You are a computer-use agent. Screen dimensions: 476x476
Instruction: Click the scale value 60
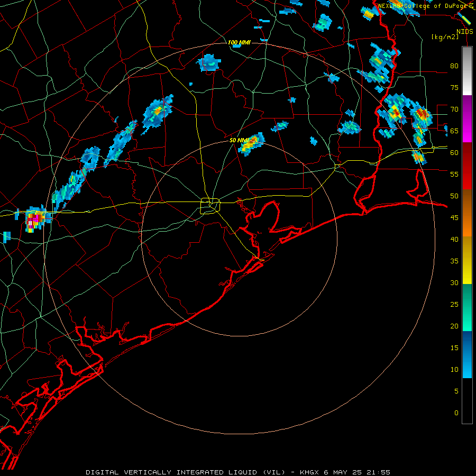[454, 153]
